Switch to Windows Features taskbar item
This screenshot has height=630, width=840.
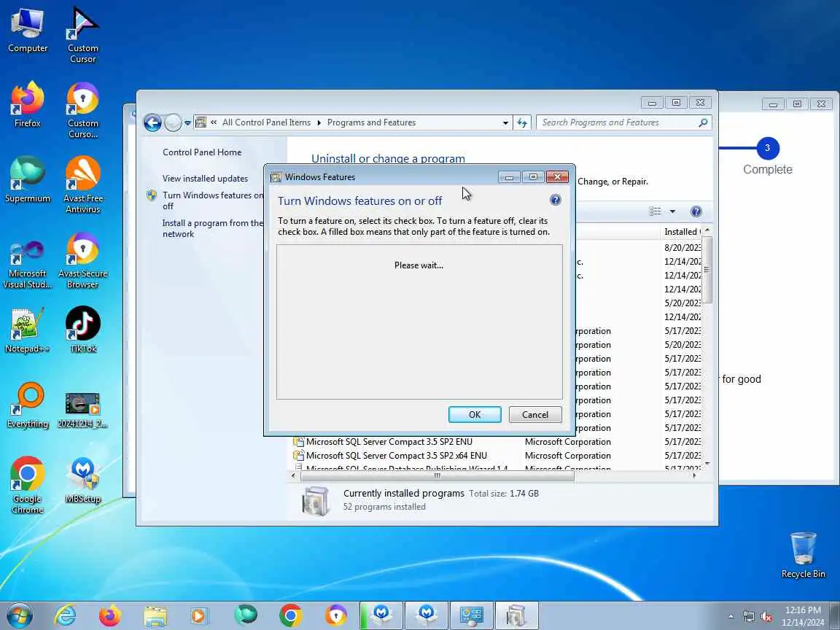(x=516, y=615)
